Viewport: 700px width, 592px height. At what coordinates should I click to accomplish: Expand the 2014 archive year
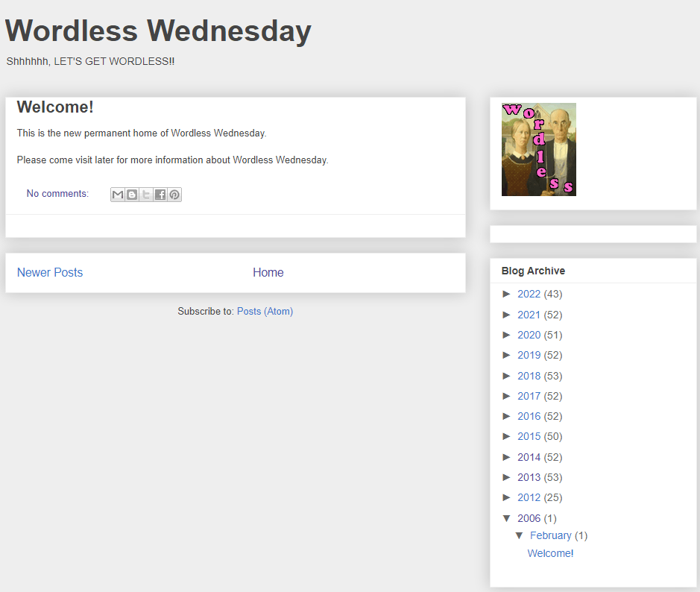508,456
